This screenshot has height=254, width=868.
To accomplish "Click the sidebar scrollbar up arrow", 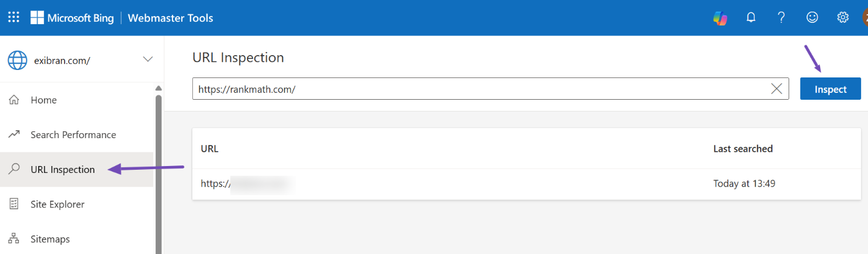I will pos(158,88).
